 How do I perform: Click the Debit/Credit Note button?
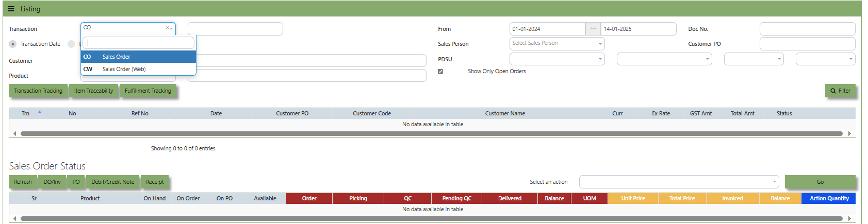tap(113, 182)
